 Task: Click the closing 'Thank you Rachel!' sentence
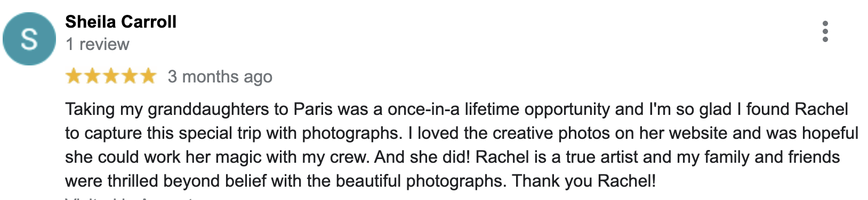(584, 181)
